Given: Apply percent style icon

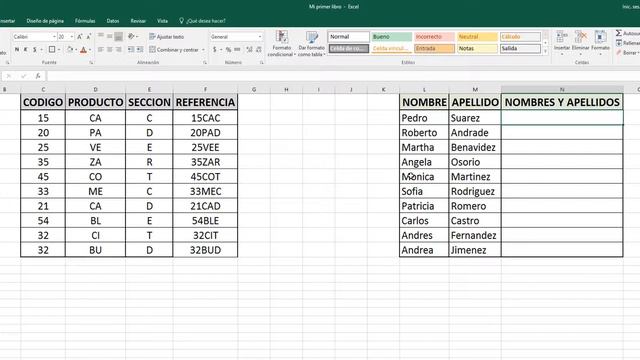Looking at the screenshot, I should 228,49.
